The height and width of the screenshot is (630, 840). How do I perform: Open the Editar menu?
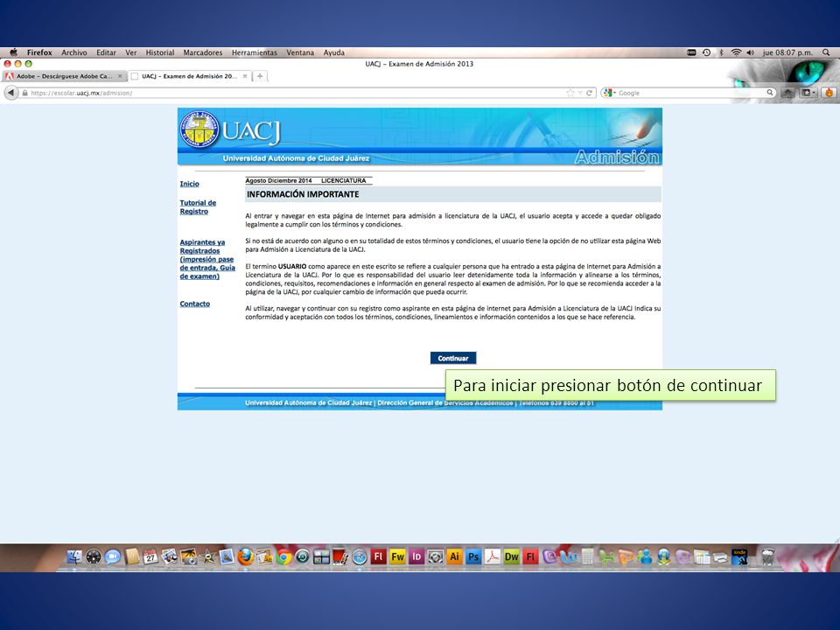tap(106, 52)
